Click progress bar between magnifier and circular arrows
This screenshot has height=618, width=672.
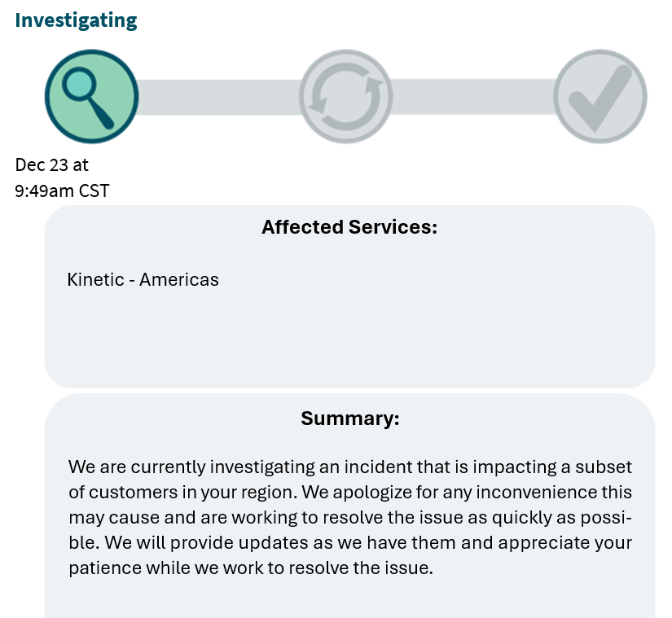218,97
